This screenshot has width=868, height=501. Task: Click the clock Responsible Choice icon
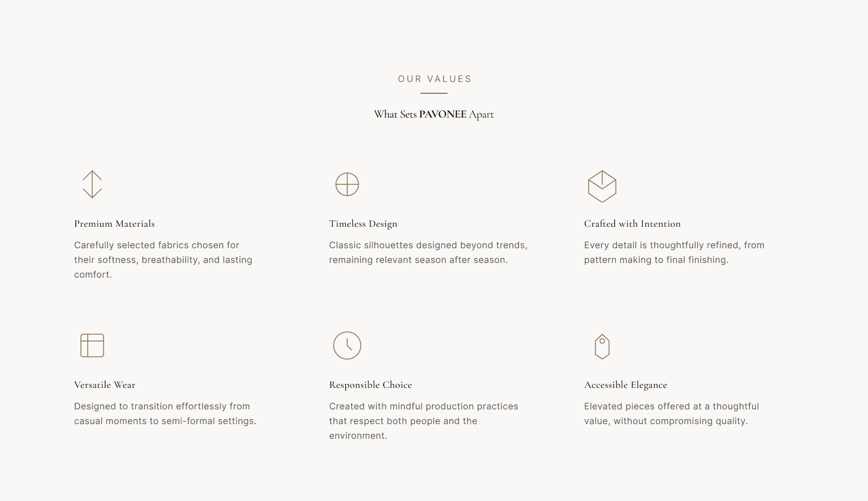(347, 345)
